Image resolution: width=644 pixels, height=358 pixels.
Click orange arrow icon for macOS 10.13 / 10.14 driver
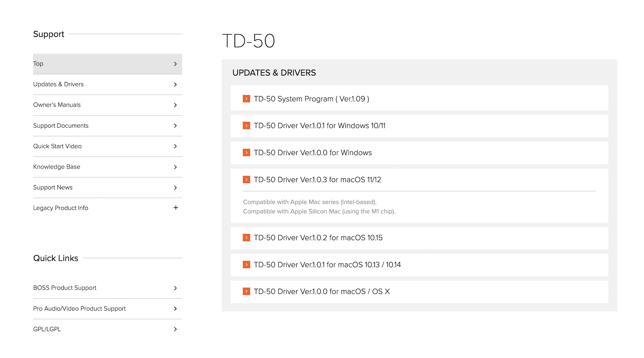(246, 265)
